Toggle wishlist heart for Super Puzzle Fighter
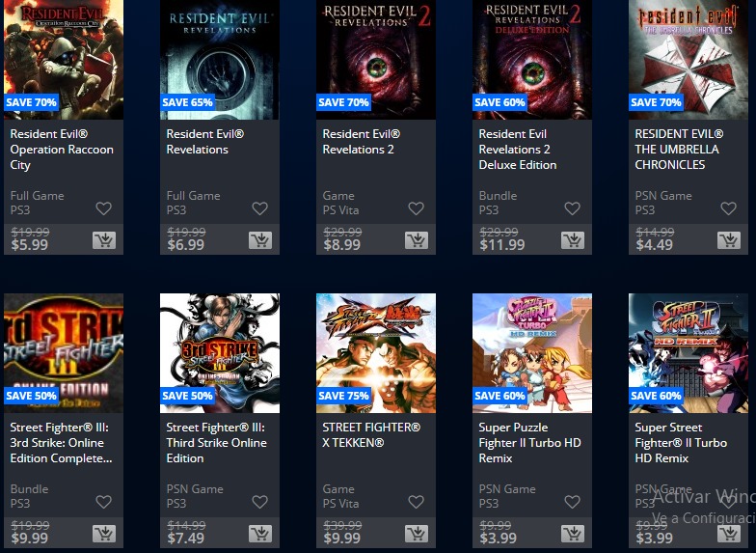Screen dimensions: 756x553 click(573, 502)
